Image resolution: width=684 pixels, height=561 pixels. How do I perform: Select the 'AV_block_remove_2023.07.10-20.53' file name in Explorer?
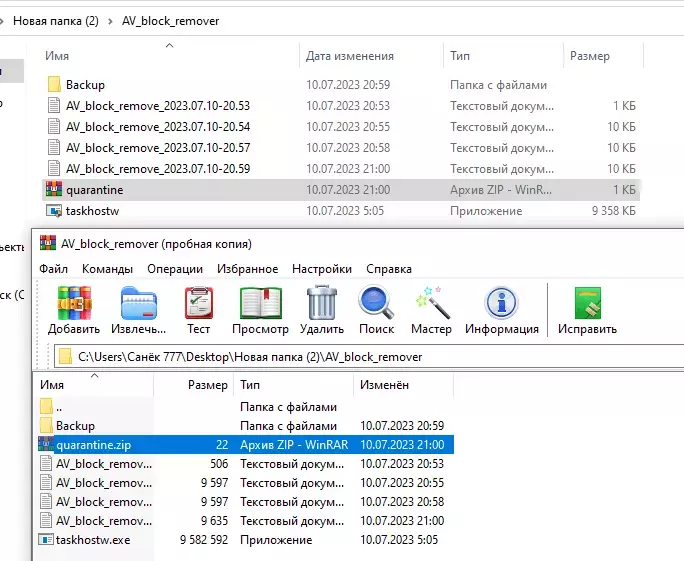coord(158,106)
